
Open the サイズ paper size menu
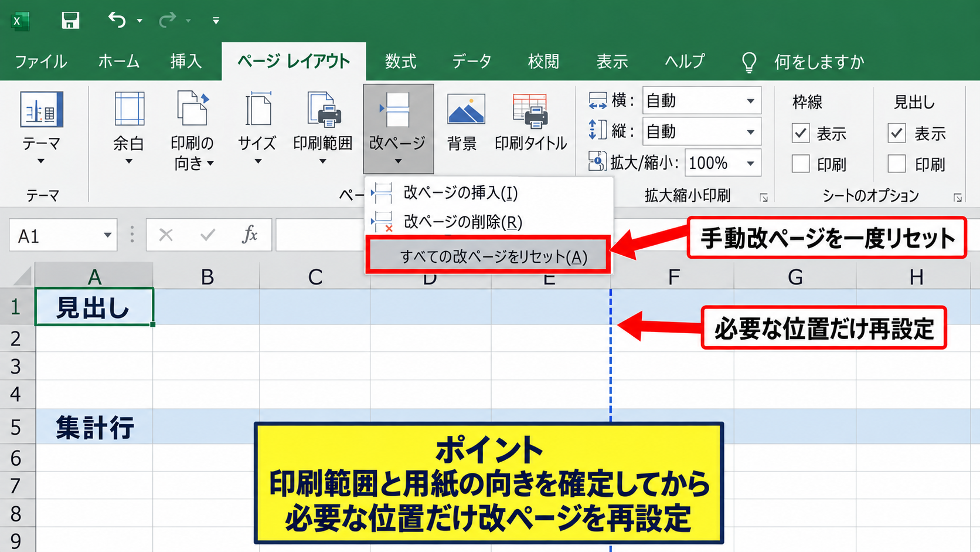click(257, 128)
